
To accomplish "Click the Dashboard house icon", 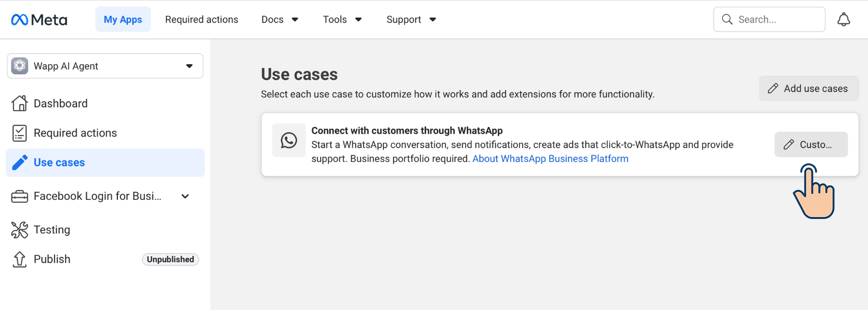I will coord(20,103).
